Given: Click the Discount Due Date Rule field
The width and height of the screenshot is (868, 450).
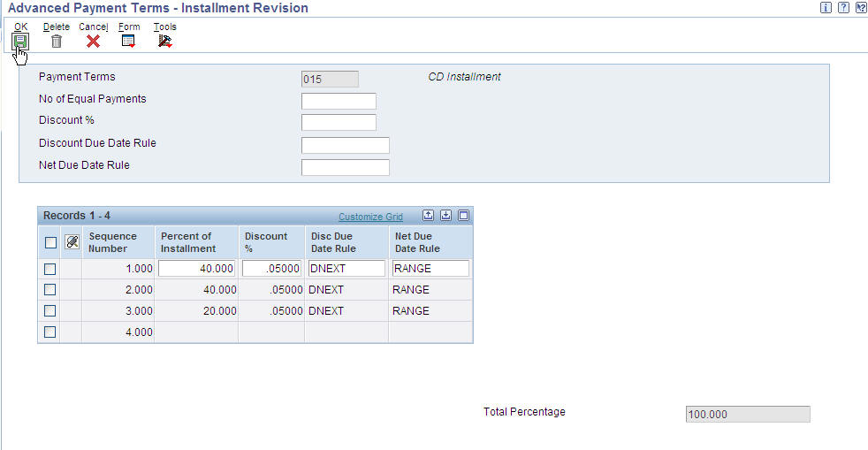Looking at the screenshot, I should [x=346, y=145].
